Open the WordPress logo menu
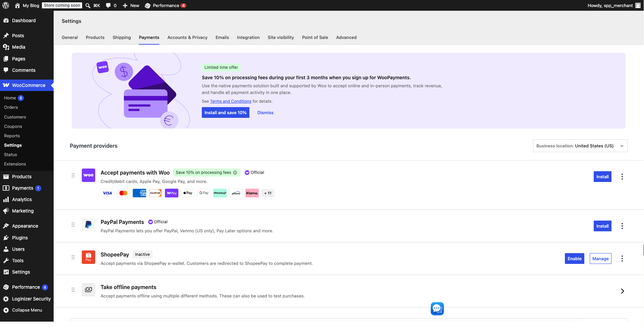This screenshot has height=327, width=644. click(6, 5)
